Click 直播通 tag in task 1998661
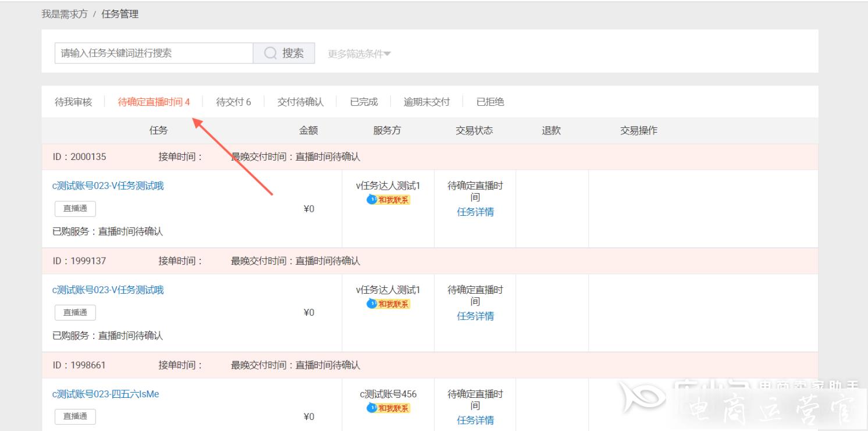The width and height of the screenshot is (868, 431). 75,416
